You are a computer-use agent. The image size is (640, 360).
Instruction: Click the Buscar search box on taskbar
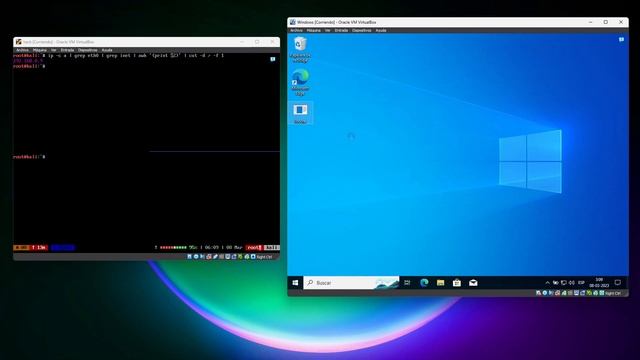click(x=351, y=282)
